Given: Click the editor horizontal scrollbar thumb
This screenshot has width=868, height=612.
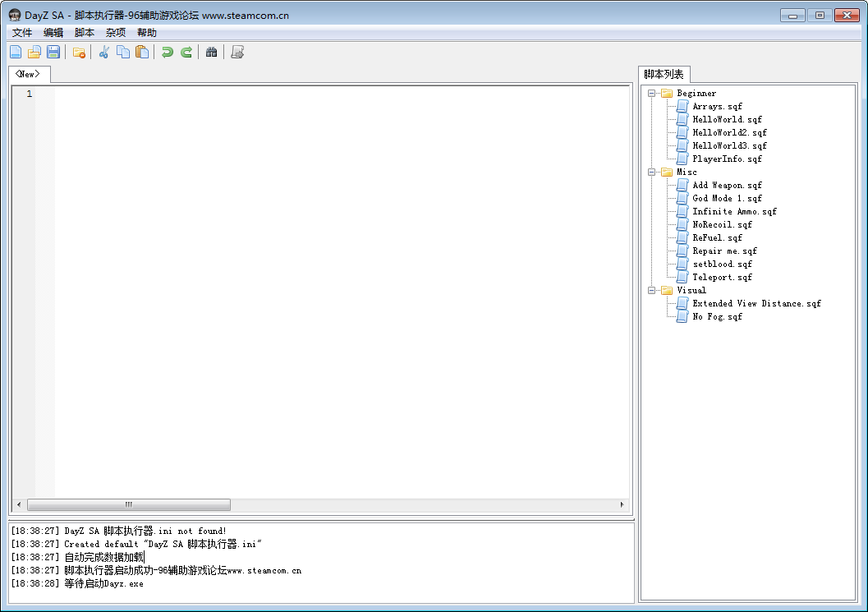Looking at the screenshot, I should [129, 504].
